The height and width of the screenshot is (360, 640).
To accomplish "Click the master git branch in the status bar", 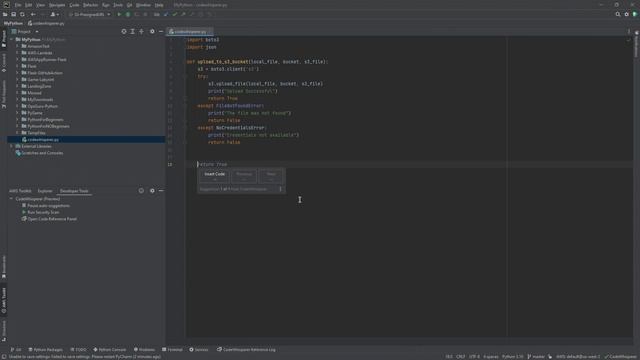I will tap(536, 356).
